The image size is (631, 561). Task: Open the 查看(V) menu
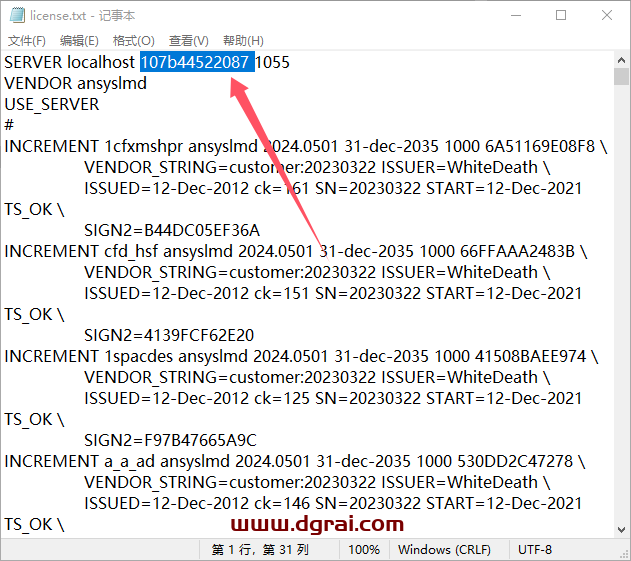tap(189, 41)
